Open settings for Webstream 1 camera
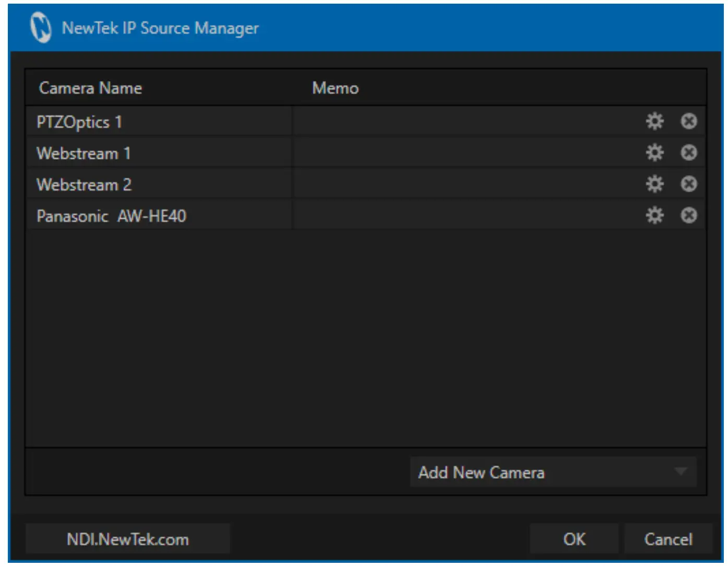 pyautogui.click(x=654, y=152)
